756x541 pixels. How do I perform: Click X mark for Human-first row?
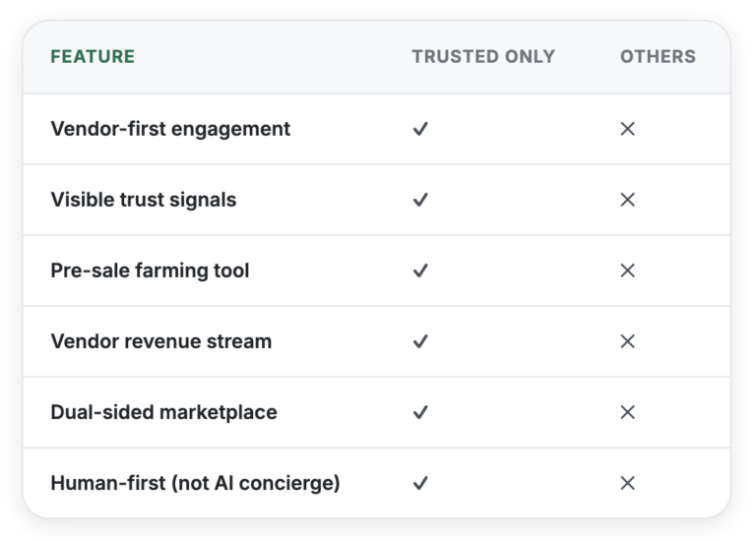[x=627, y=483]
